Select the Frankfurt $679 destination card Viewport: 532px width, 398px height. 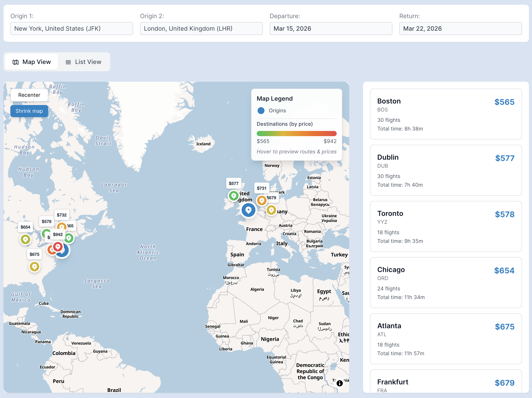click(446, 381)
